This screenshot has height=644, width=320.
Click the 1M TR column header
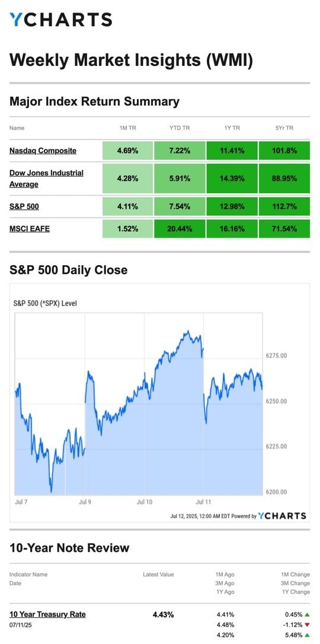pos(127,128)
